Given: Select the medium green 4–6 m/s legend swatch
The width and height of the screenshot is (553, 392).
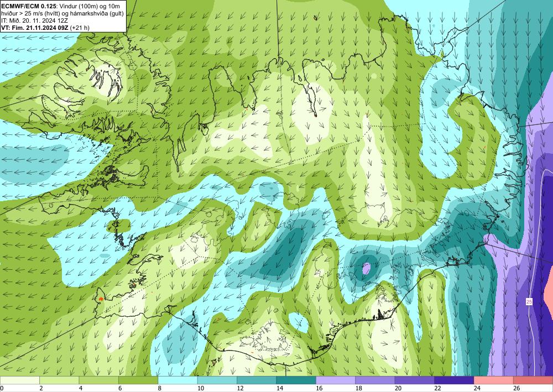Looking at the screenshot, I should point(99,380).
